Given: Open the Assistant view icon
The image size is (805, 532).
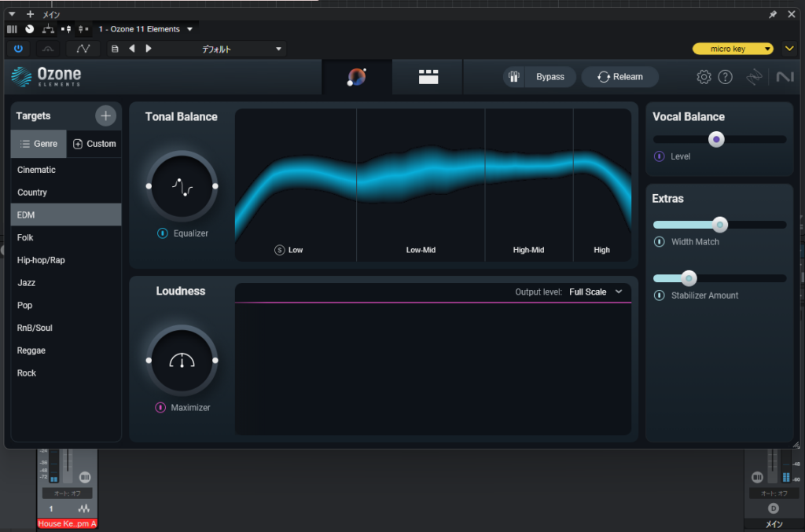Looking at the screenshot, I should tap(357, 77).
